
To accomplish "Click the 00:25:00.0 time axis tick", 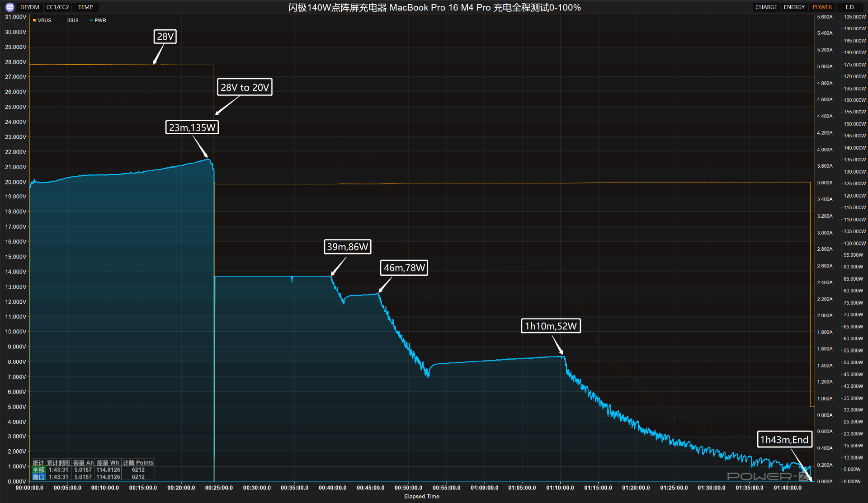I will pos(219,488).
